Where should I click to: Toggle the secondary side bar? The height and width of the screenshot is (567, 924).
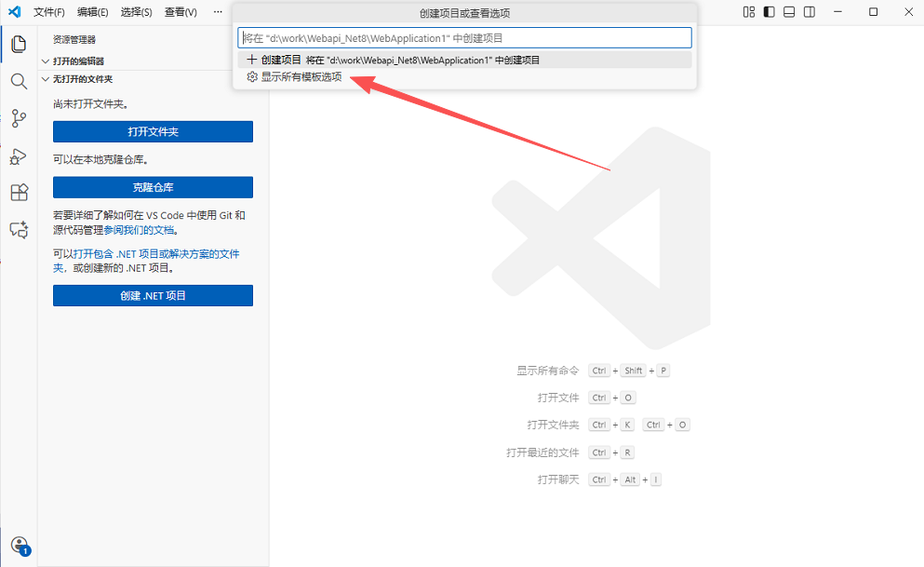[810, 12]
